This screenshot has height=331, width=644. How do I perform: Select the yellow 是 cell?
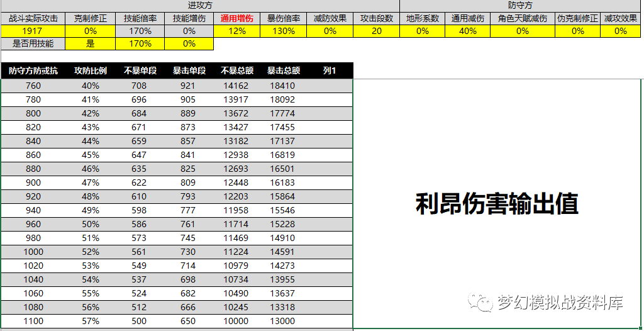coord(91,44)
